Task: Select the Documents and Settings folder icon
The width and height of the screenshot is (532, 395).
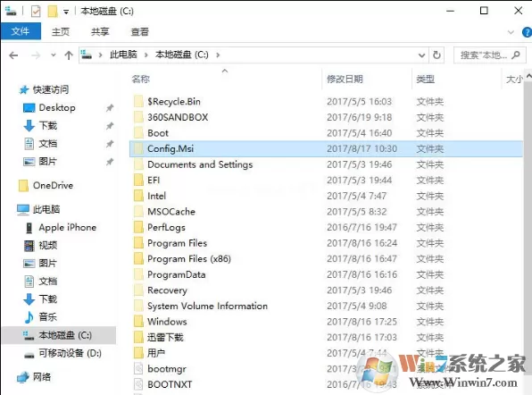Action: [138, 164]
